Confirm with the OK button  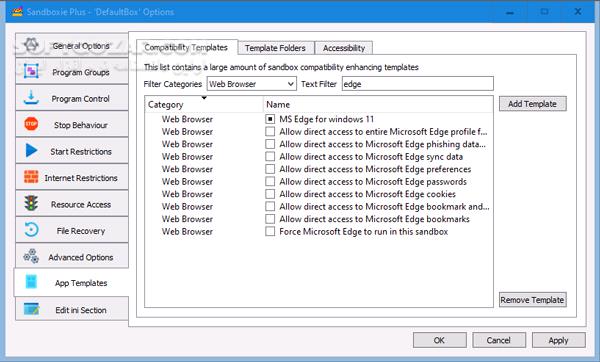439,340
